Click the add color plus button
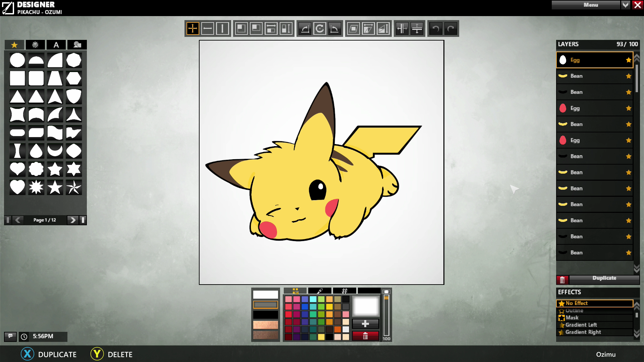Image resolution: width=644 pixels, height=362 pixels. pos(366,324)
